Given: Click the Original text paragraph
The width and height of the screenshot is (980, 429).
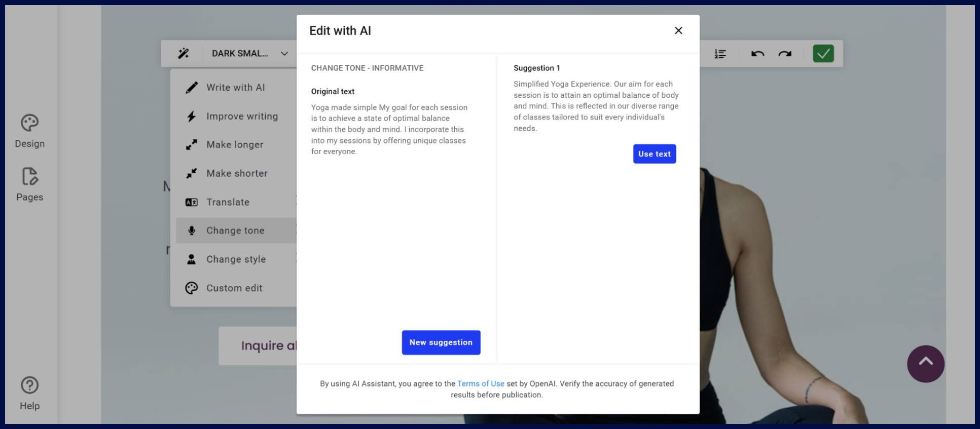Looking at the screenshot, I should point(389,130).
